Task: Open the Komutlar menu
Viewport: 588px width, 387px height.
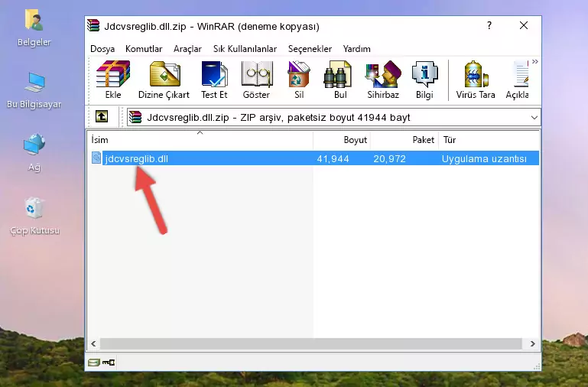Action: click(x=144, y=49)
